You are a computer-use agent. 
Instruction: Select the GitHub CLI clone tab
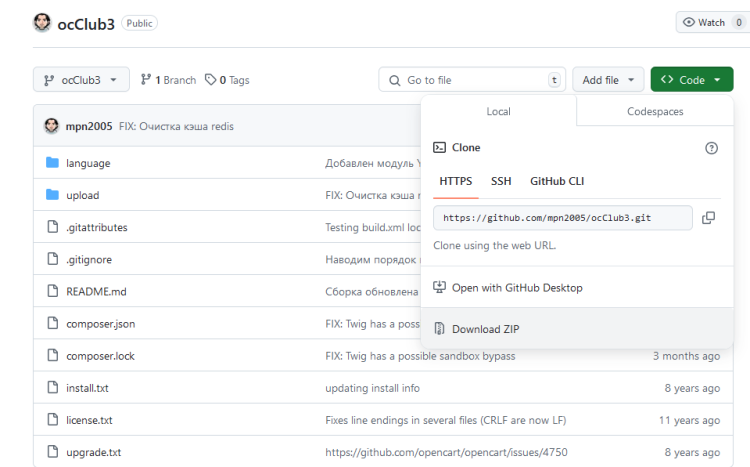coord(557,181)
